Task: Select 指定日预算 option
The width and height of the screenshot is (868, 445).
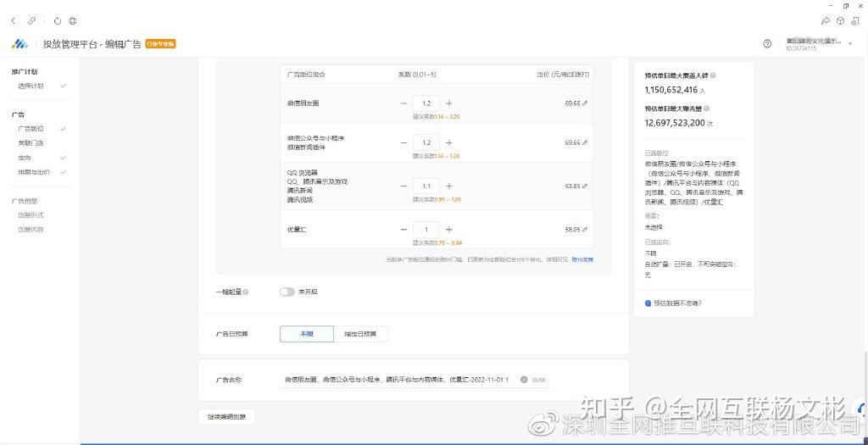Action: pos(360,334)
